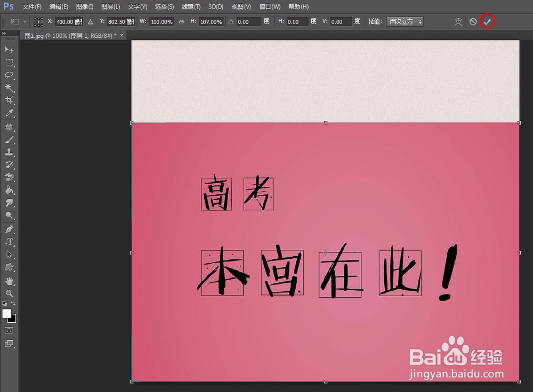Switch to warp mode in options bar
The image size is (533, 392).
458,22
